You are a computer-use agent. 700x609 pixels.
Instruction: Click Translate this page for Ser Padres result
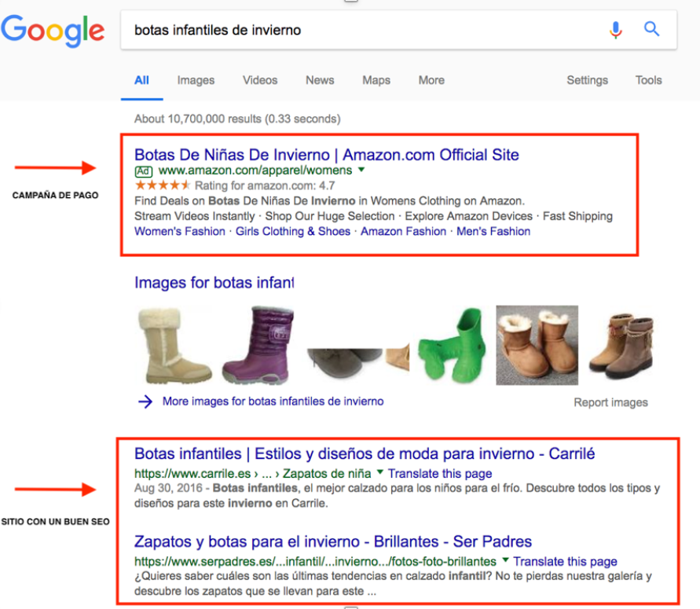pos(565,561)
